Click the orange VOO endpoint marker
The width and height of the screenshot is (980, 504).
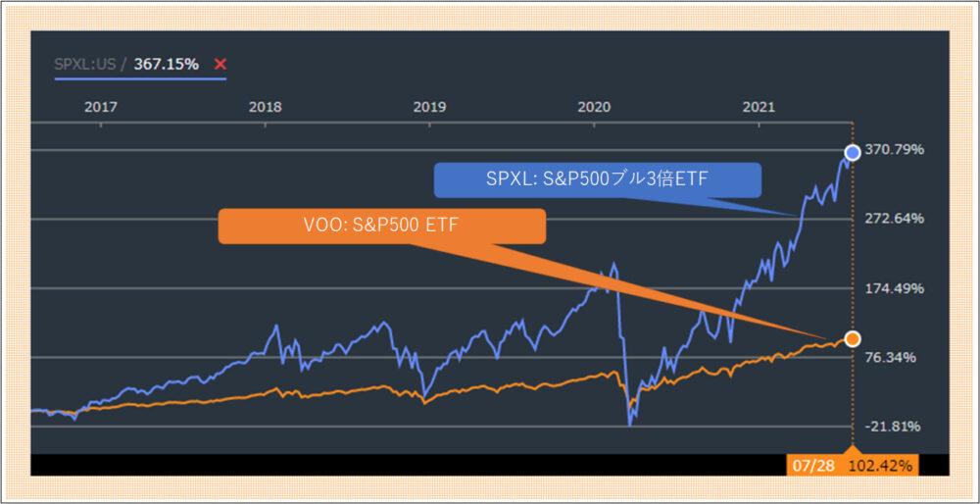coord(853,339)
